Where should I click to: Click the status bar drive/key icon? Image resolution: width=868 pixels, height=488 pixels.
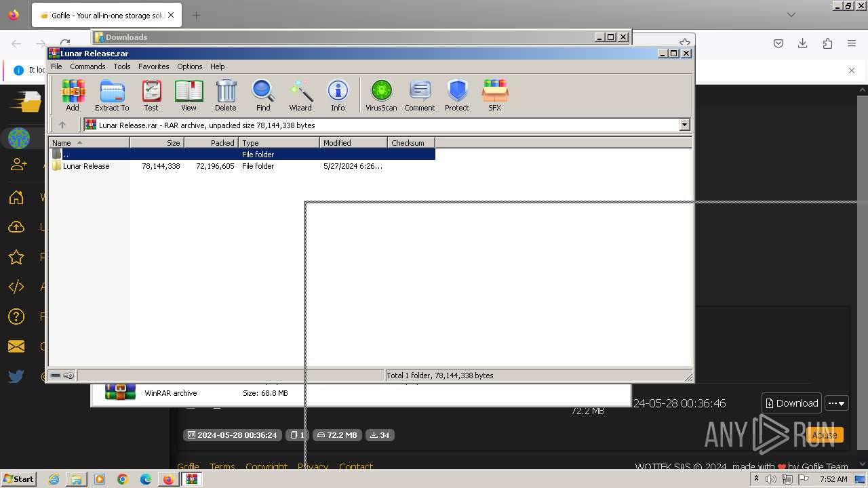click(62, 375)
